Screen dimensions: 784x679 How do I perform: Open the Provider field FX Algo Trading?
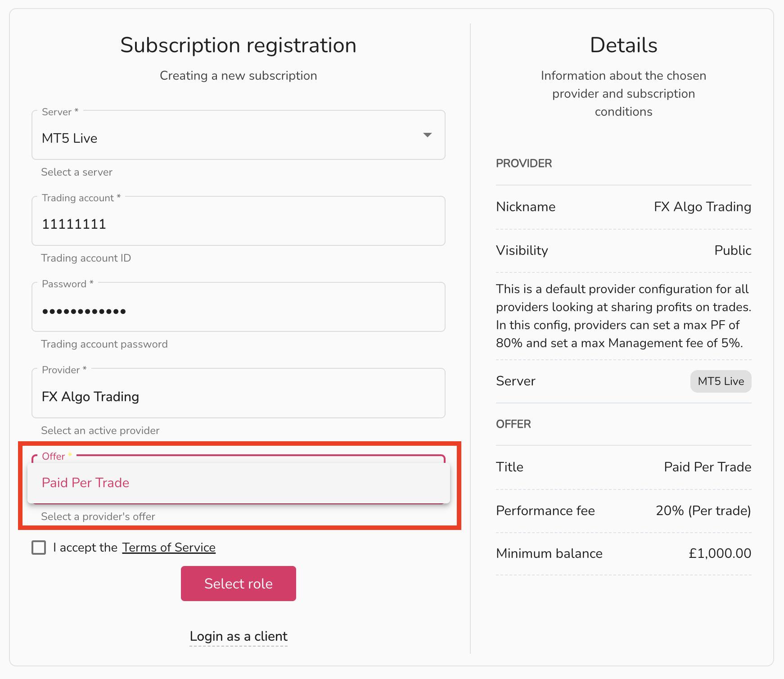point(239,393)
